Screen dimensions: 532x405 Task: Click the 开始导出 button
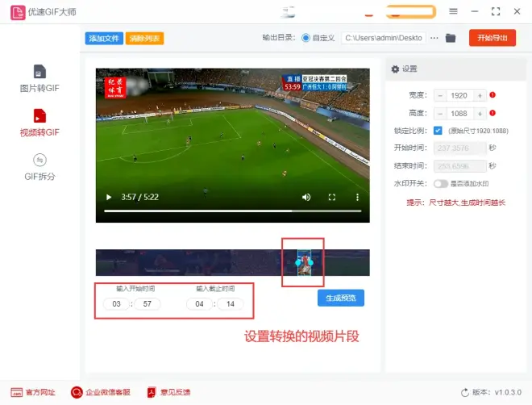point(493,38)
